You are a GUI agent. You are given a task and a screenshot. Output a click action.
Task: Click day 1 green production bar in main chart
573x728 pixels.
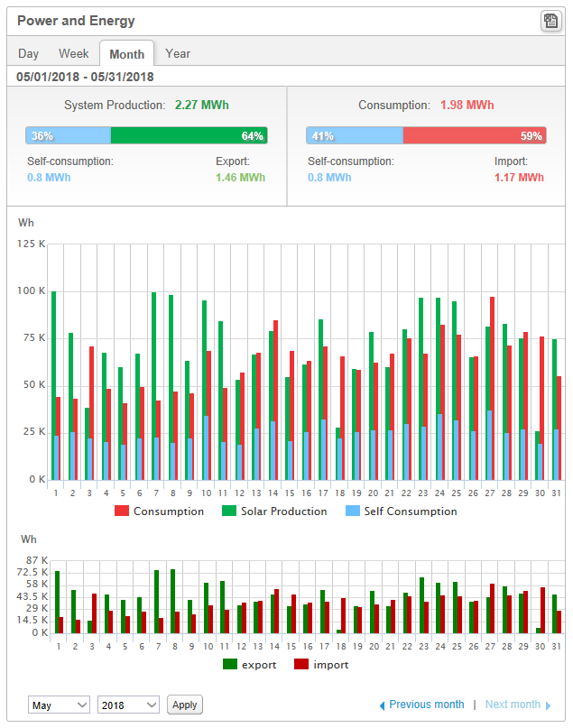[x=53, y=385]
